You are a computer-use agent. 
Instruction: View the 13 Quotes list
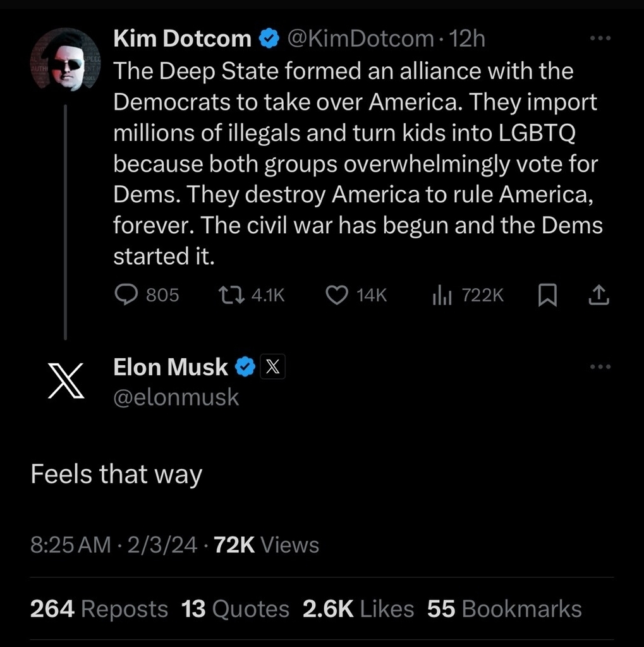pos(235,608)
